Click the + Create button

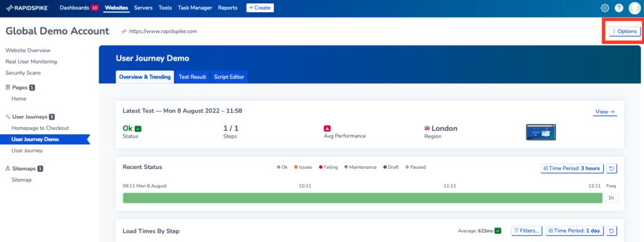(x=260, y=8)
